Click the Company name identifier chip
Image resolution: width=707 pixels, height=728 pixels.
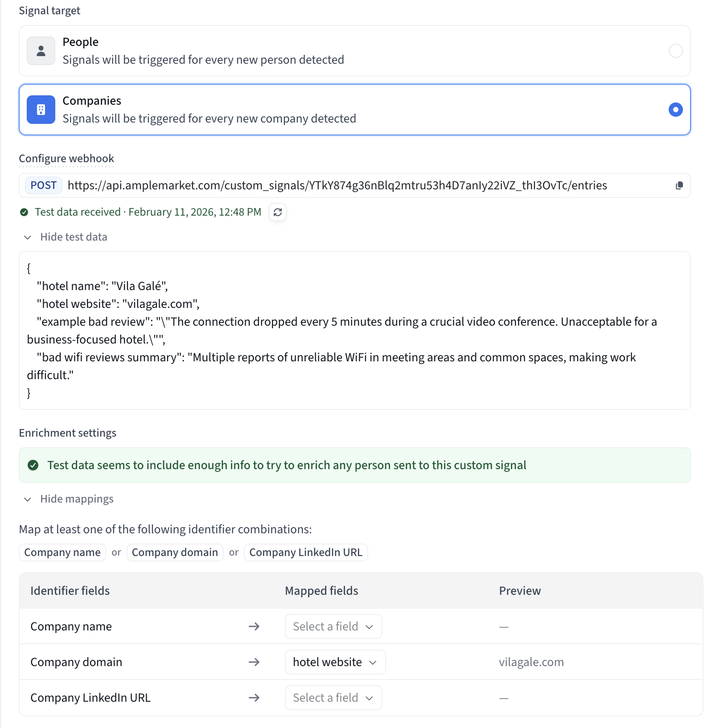(62, 552)
